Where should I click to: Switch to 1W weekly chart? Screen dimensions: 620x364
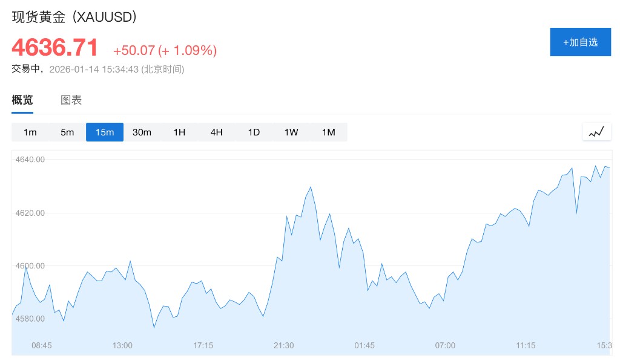291,132
